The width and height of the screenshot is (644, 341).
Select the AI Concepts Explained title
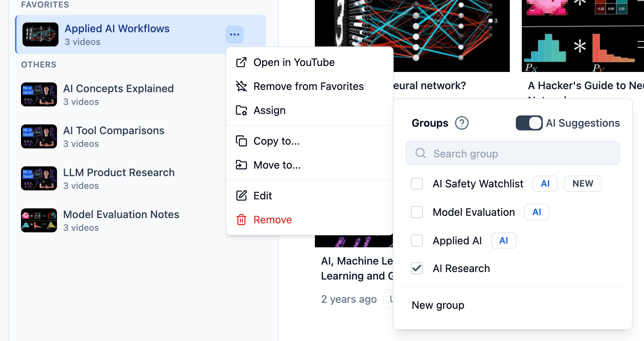(x=118, y=88)
